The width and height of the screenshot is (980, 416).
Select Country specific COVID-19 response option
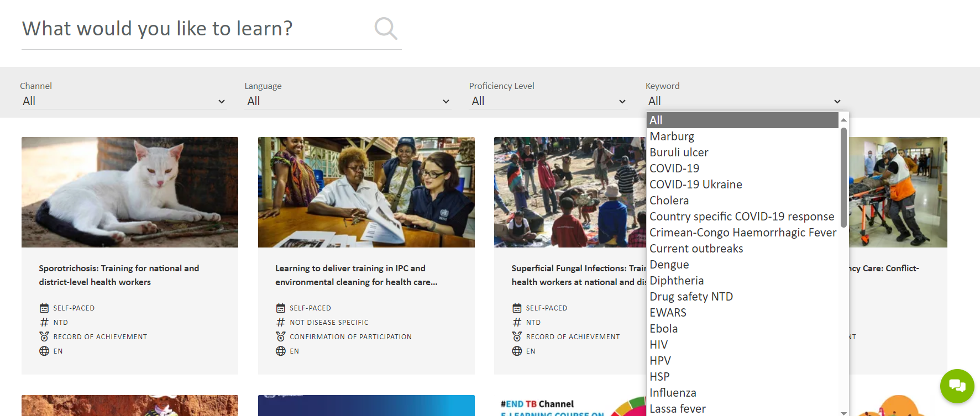(742, 217)
